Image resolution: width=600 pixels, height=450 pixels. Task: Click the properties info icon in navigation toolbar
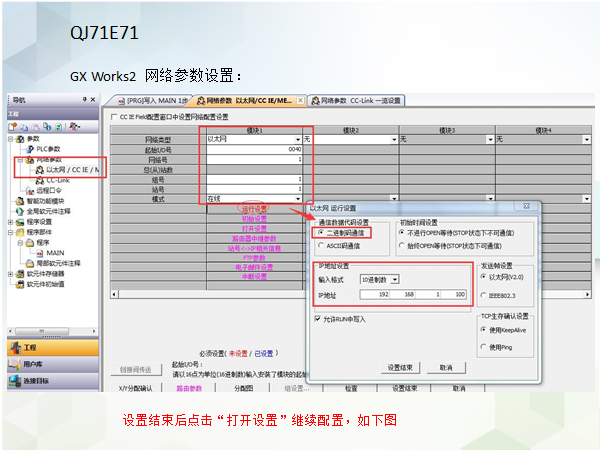click(x=47, y=127)
